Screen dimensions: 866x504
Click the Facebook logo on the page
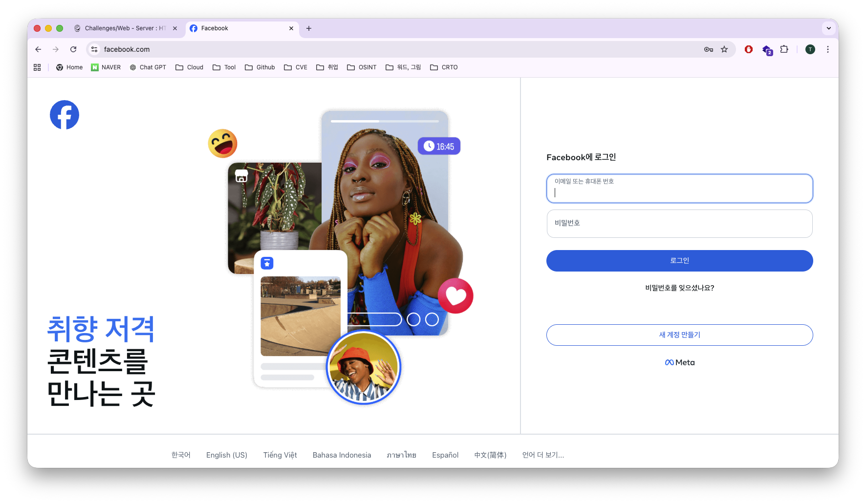(65, 115)
